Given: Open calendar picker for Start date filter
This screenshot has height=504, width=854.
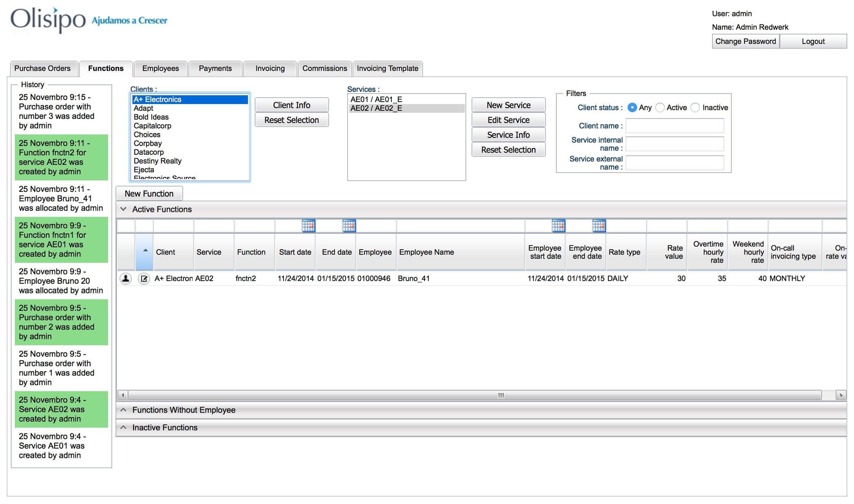Looking at the screenshot, I should point(308,226).
